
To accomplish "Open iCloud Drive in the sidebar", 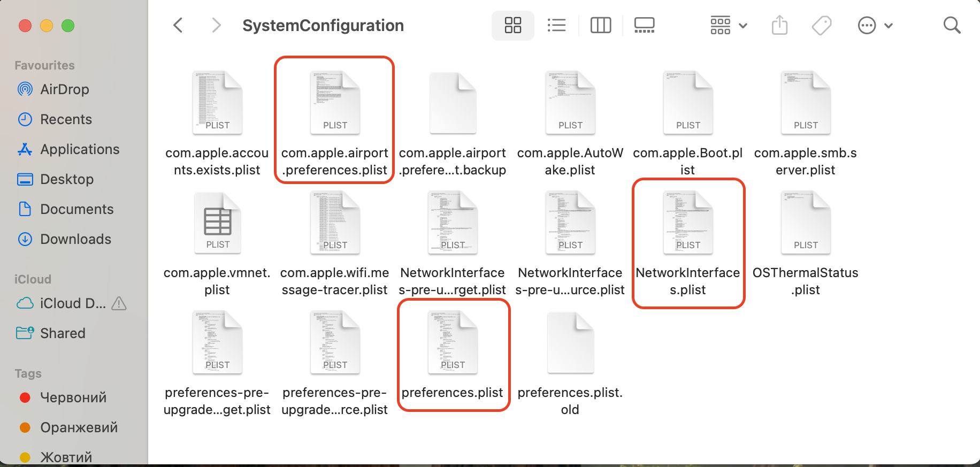I will 73,303.
